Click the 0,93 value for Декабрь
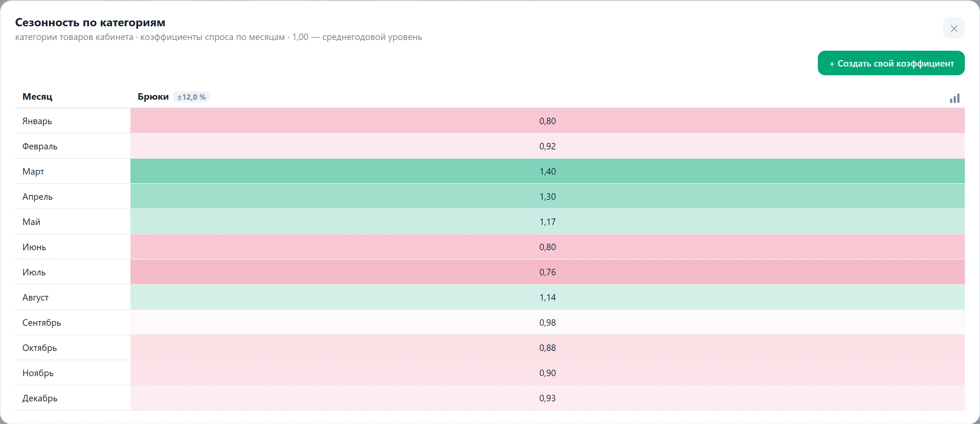 pos(547,398)
